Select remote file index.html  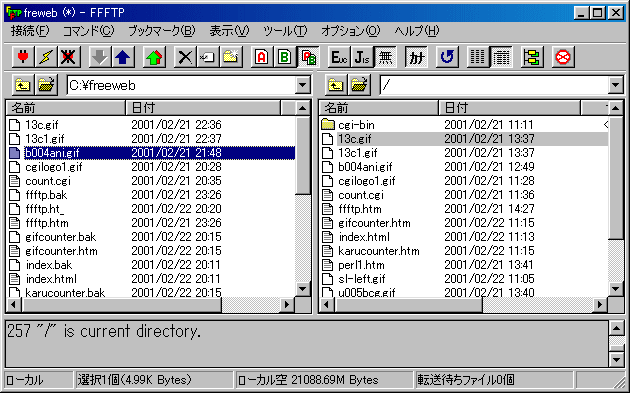(364, 237)
